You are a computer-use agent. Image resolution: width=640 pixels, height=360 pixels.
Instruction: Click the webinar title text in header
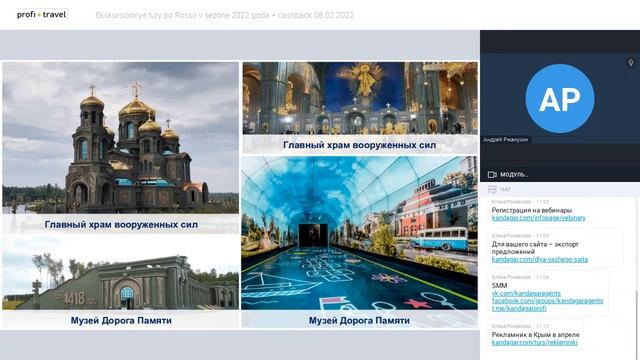point(224,16)
